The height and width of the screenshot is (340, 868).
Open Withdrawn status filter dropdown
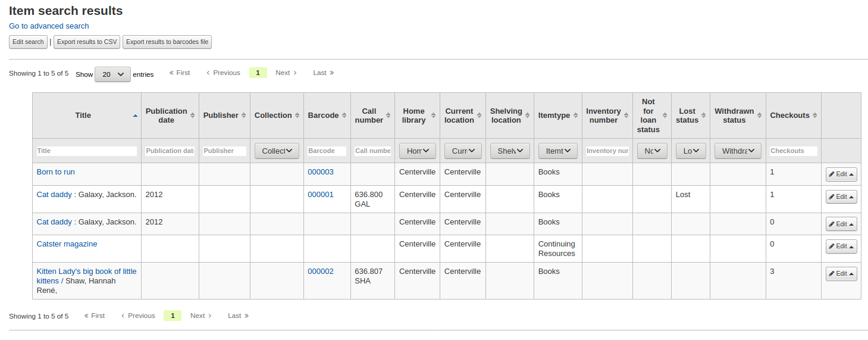[738, 151]
